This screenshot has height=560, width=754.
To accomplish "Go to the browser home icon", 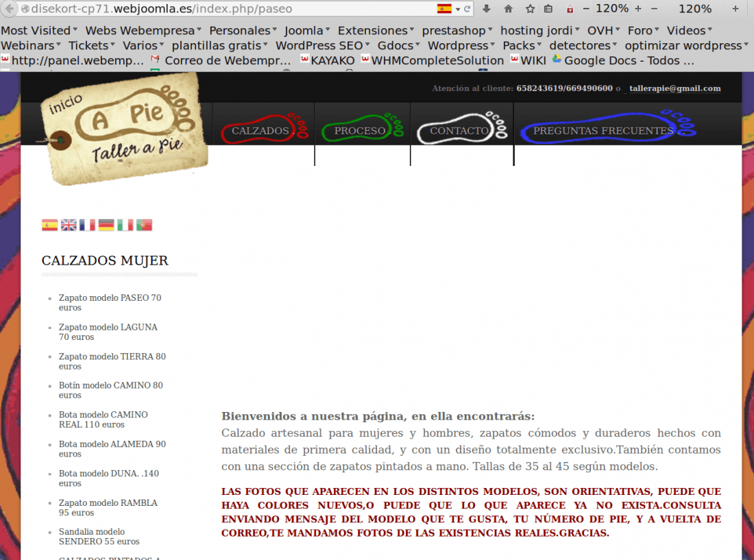I will (x=509, y=9).
